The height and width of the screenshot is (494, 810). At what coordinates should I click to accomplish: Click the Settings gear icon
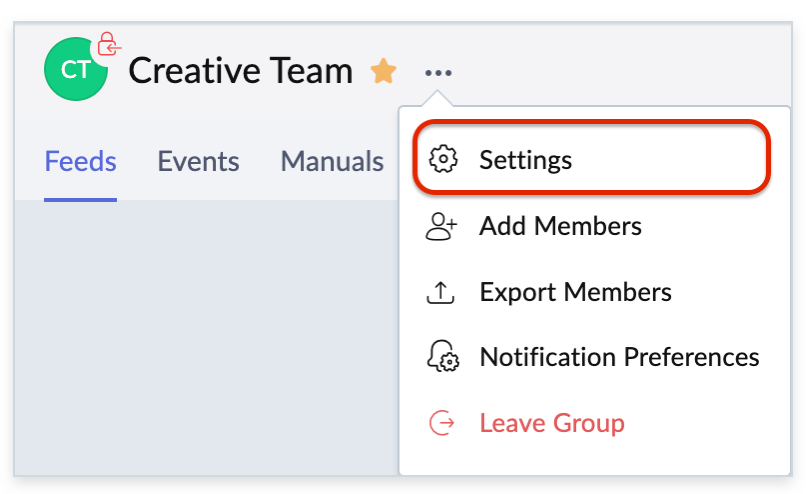point(442,160)
